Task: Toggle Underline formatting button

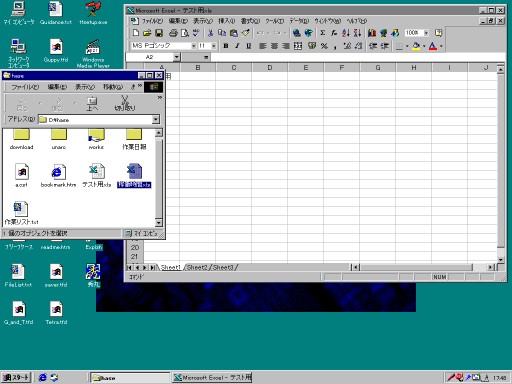Action: 248,46
